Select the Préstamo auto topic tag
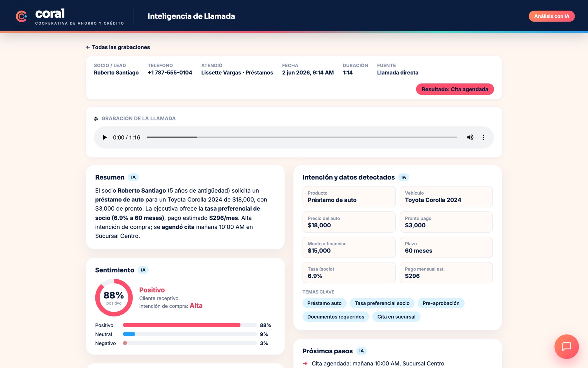The image size is (588, 368). click(x=324, y=303)
